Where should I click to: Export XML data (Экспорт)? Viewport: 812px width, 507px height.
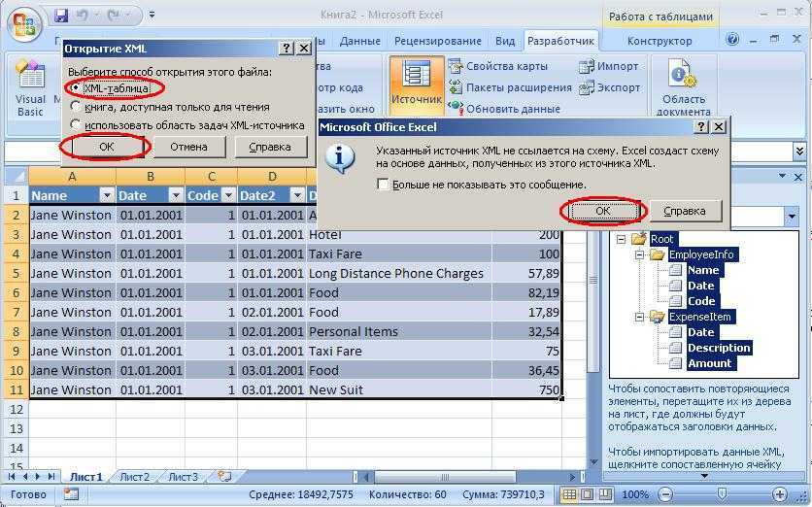point(610,87)
